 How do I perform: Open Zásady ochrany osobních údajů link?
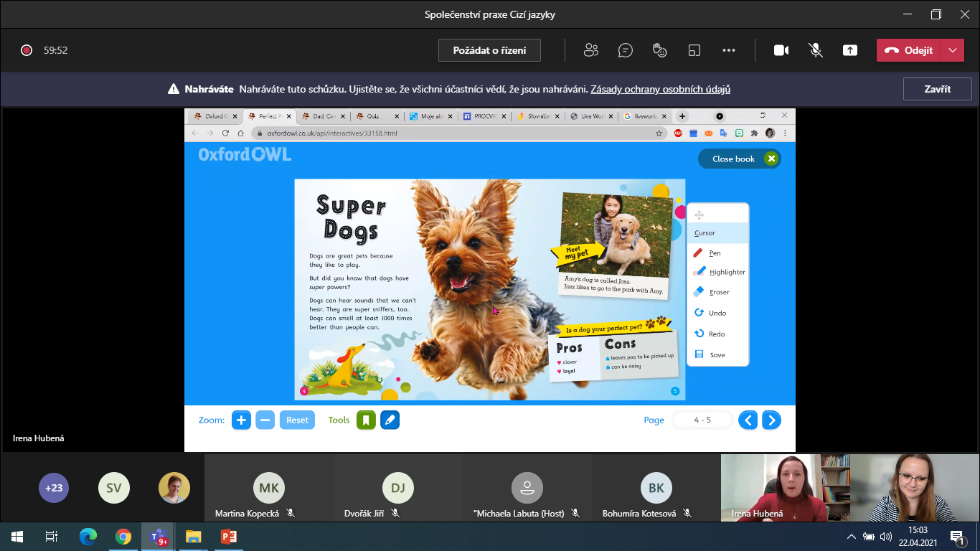(660, 90)
